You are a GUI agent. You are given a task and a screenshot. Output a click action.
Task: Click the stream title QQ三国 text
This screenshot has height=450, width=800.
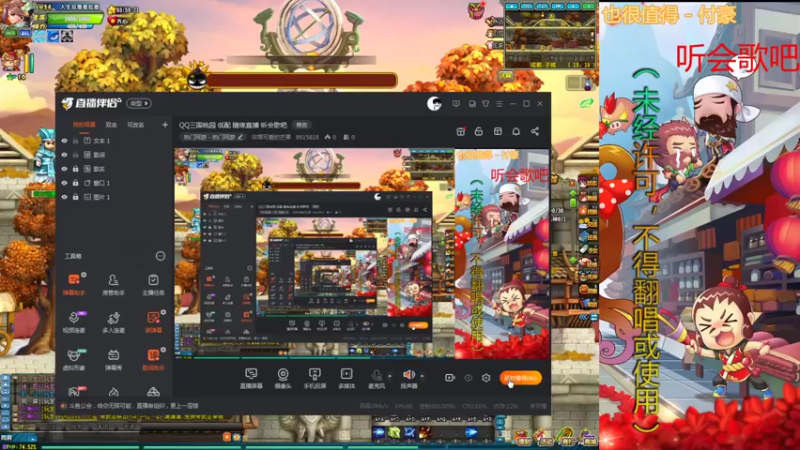[233, 125]
